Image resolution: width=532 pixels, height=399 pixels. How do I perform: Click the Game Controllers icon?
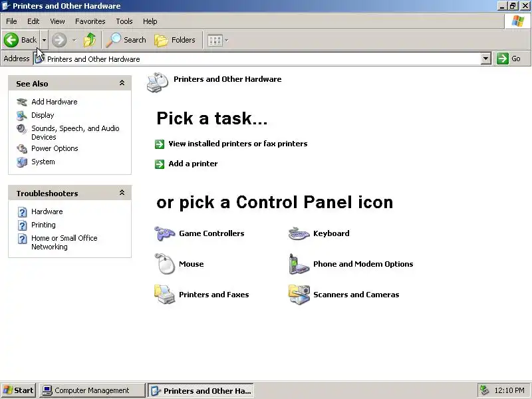click(164, 233)
